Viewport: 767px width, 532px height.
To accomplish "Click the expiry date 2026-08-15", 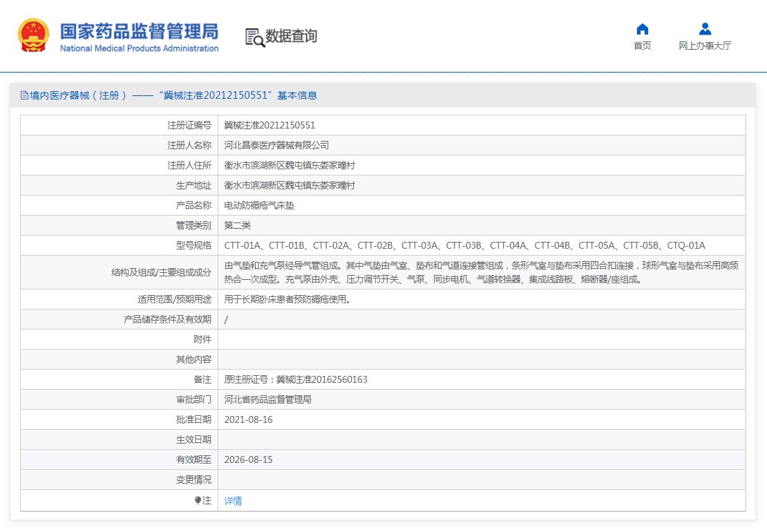I will tap(249, 459).
